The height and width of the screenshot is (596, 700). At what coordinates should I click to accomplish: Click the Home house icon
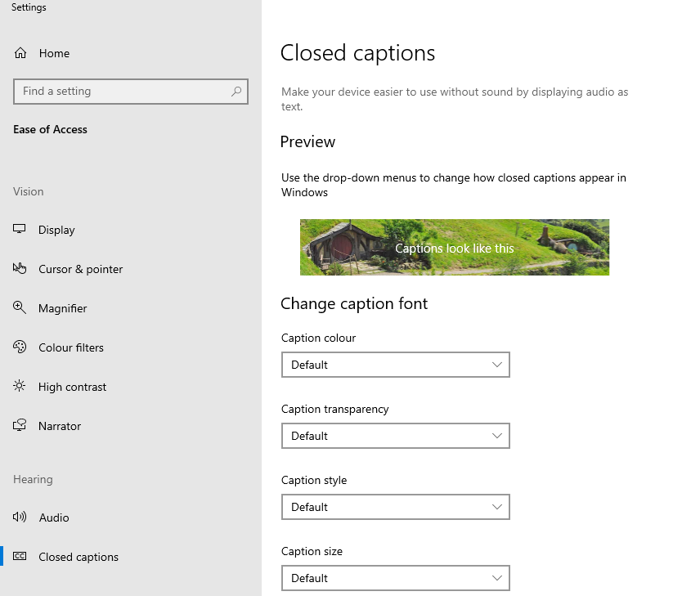coord(20,53)
